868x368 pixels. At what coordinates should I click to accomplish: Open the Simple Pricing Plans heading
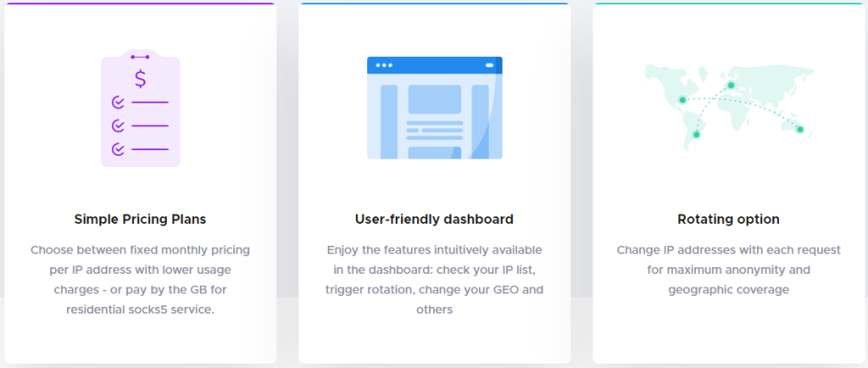pos(141,219)
